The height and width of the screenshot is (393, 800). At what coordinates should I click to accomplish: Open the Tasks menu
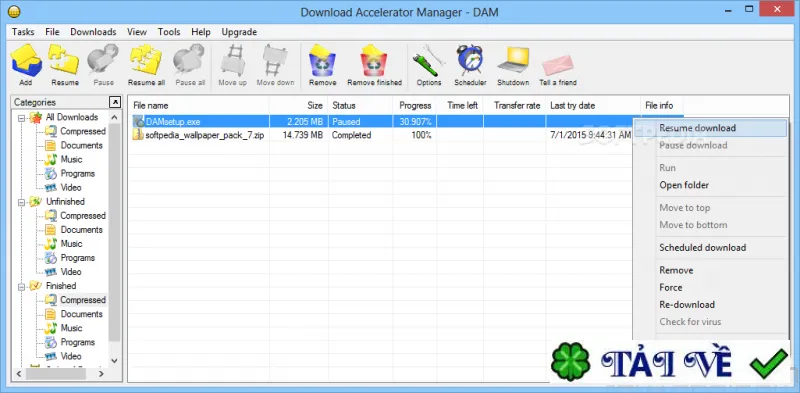pyautogui.click(x=23, y=32)
